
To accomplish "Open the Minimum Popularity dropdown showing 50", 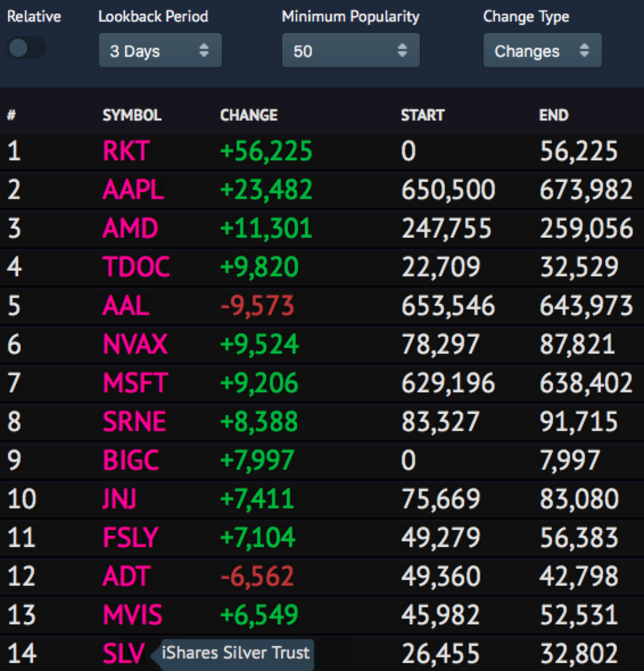I will 351,50.
